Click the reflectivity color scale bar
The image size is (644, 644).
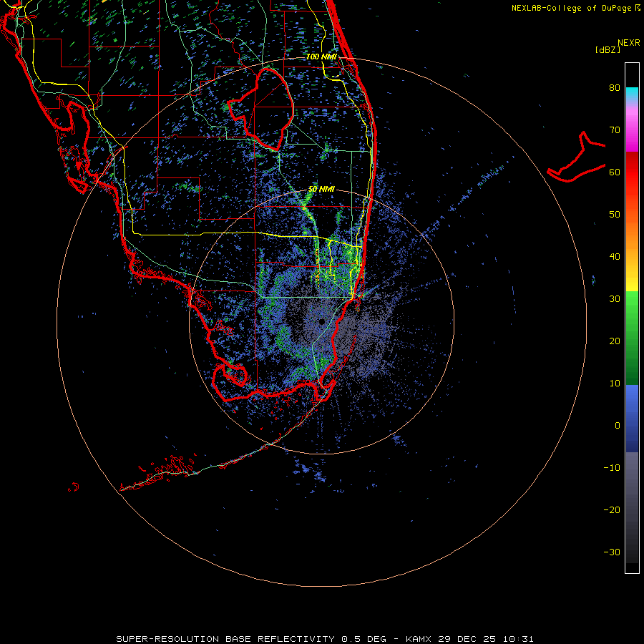[x=632, y=318]
